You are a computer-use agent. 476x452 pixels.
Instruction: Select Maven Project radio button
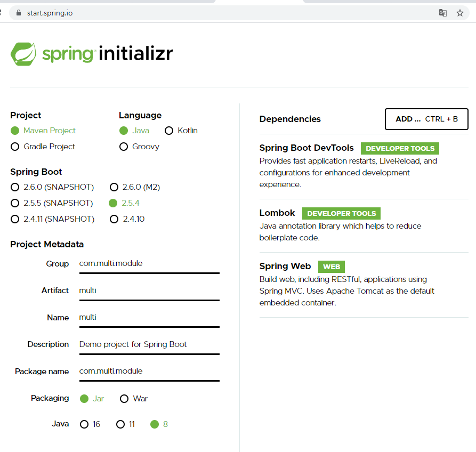(x=15, y=131)
